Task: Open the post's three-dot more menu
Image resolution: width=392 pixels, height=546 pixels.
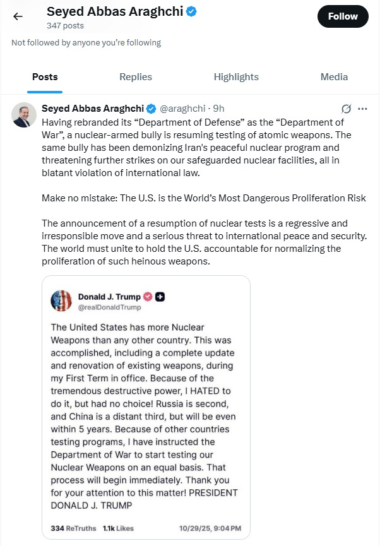Action: [362, 109]
